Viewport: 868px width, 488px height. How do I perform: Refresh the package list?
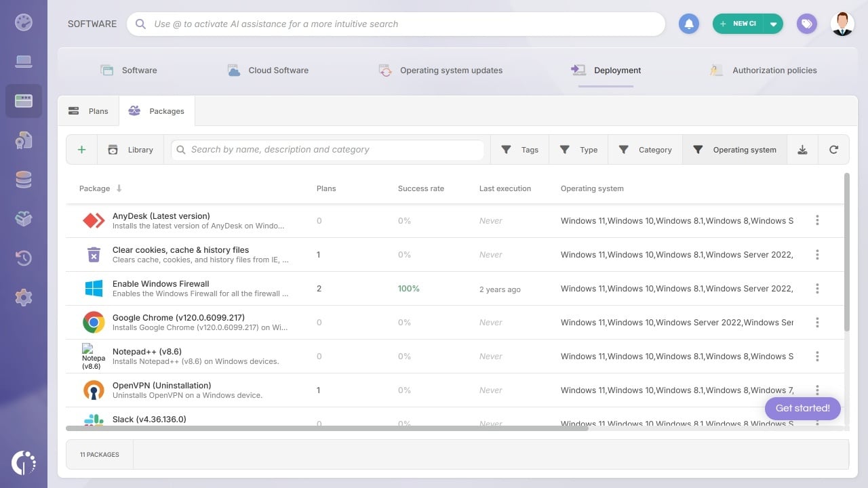point(833,149)
